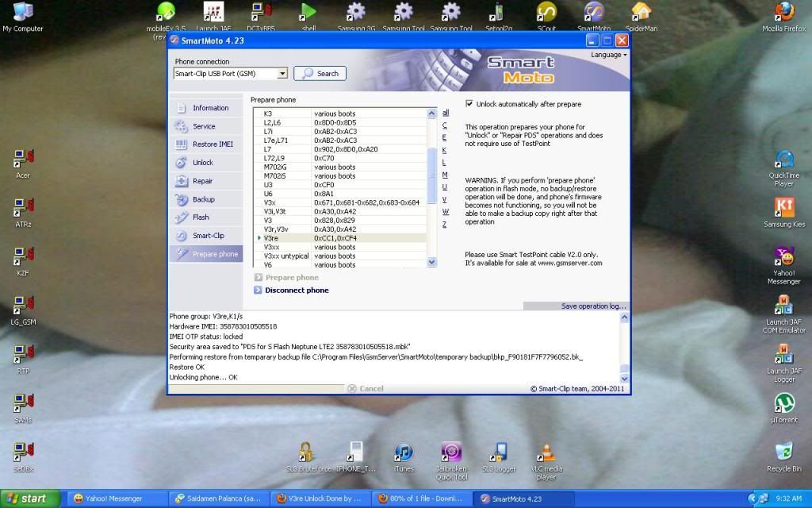
Task: Toggle Unlock automatically after prepare checkbox
Action: point(469,104)
